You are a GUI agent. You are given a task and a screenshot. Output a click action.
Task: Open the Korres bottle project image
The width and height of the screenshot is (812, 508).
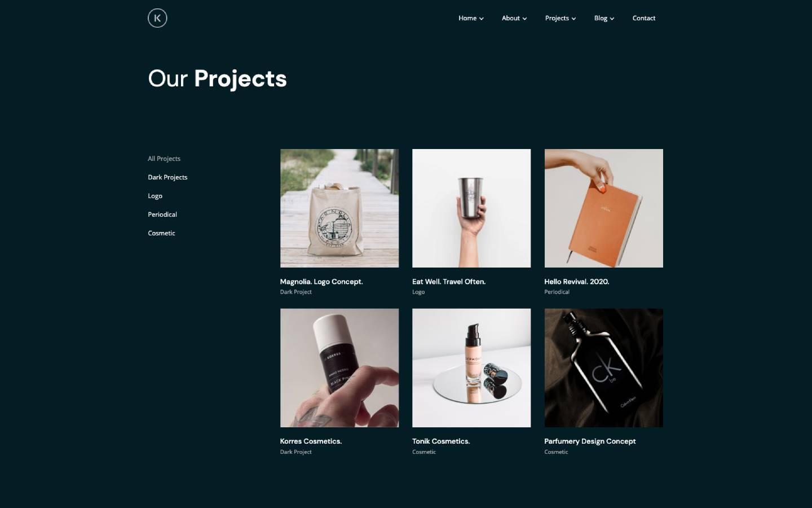click(x=339, y=368)
